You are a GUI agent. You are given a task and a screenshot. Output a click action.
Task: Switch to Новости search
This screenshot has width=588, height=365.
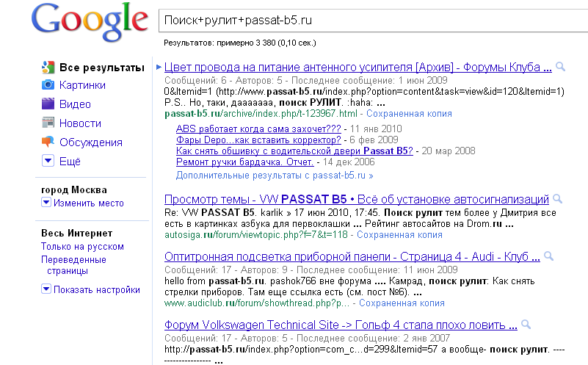pyautogui.click(x=80, y=123)
